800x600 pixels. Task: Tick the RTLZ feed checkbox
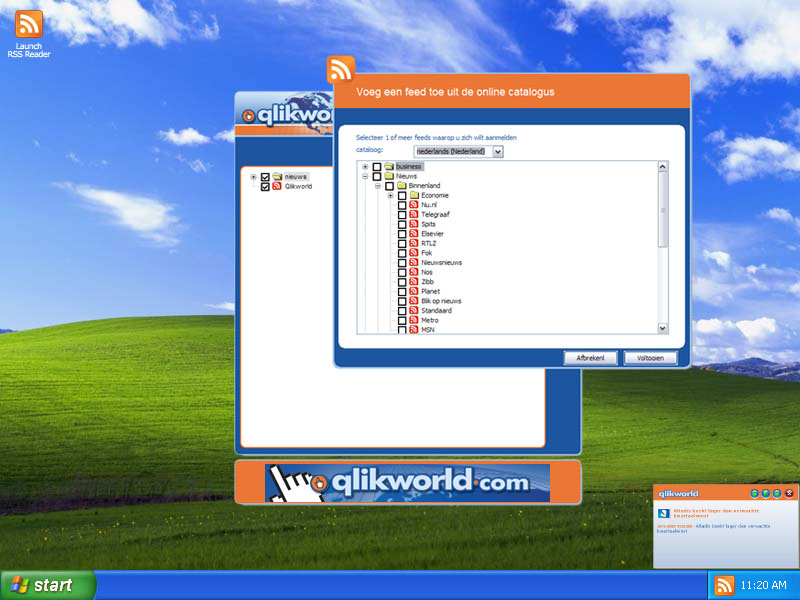[401, 244]
